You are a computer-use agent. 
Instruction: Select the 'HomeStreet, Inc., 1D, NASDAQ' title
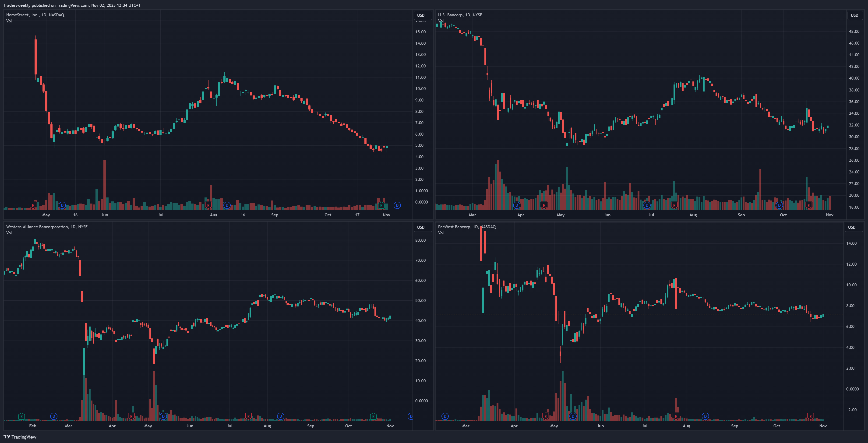pyautogui.click(x=35, y=15)
